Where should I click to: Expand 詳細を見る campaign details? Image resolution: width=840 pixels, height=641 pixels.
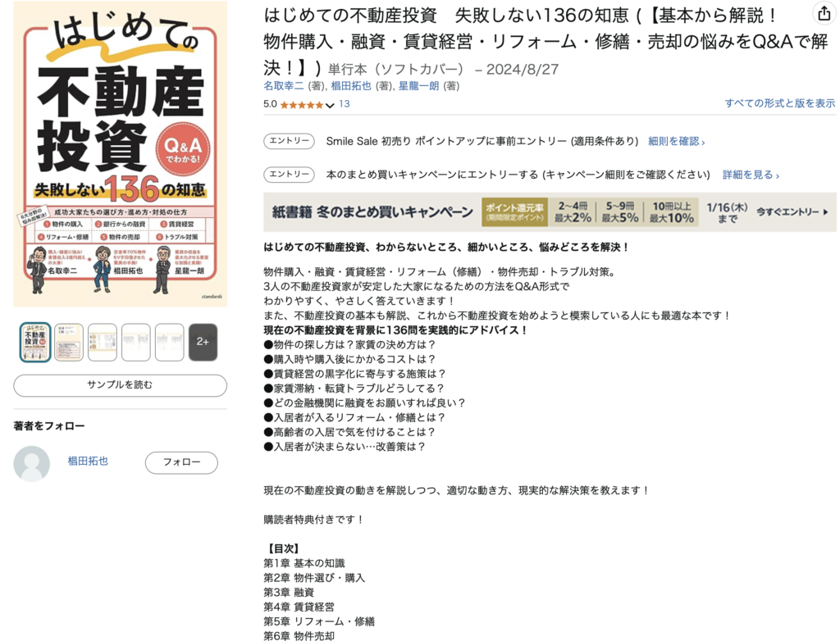coord(751,175)
